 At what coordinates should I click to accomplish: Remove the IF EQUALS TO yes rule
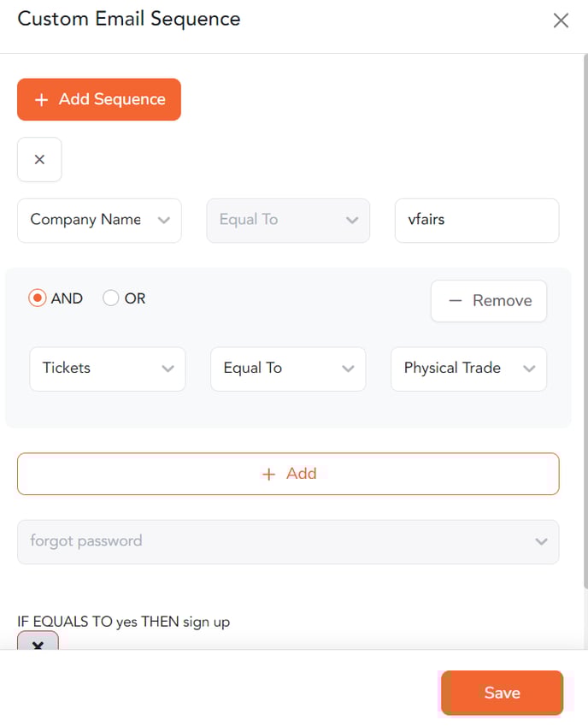[38, 641]
